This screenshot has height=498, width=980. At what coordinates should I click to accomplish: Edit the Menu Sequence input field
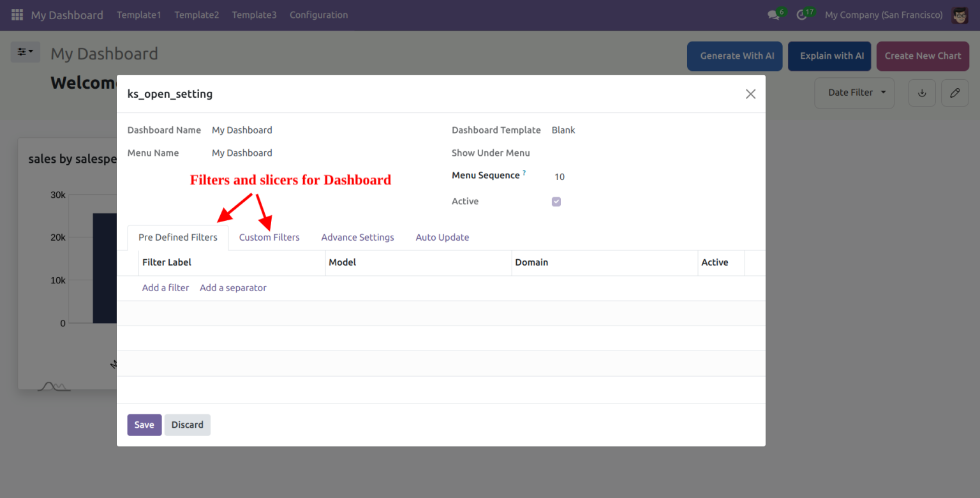click(x=638, y=177)
